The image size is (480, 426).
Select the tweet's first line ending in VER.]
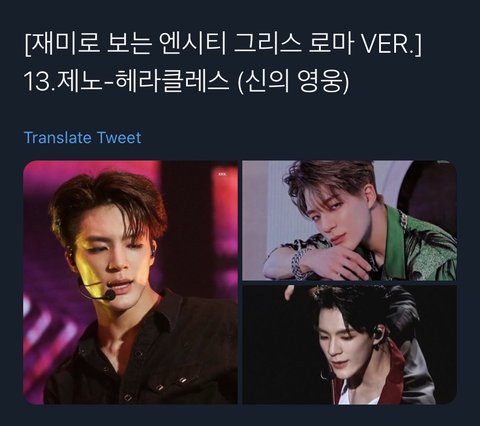pos(223,44)
